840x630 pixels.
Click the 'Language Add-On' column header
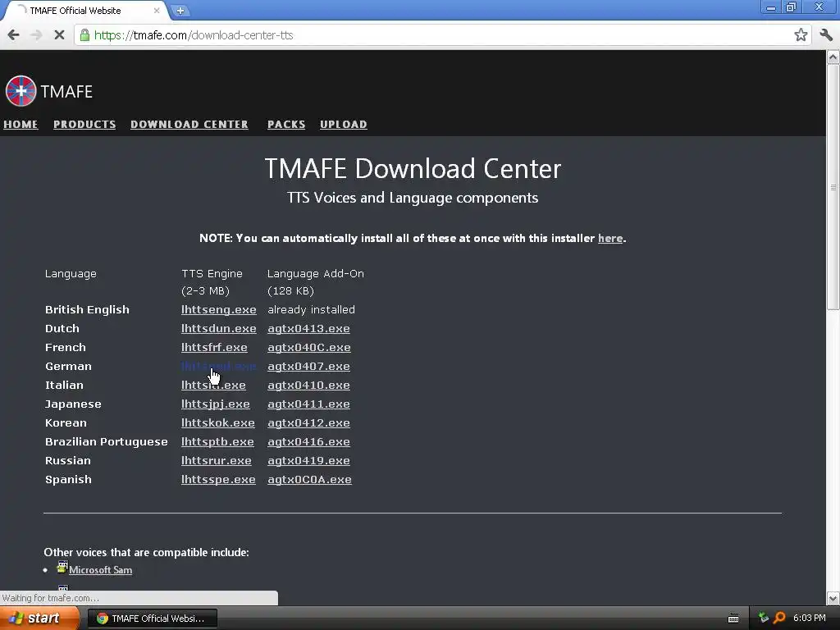pyautogui.click(x=316, y=273)
